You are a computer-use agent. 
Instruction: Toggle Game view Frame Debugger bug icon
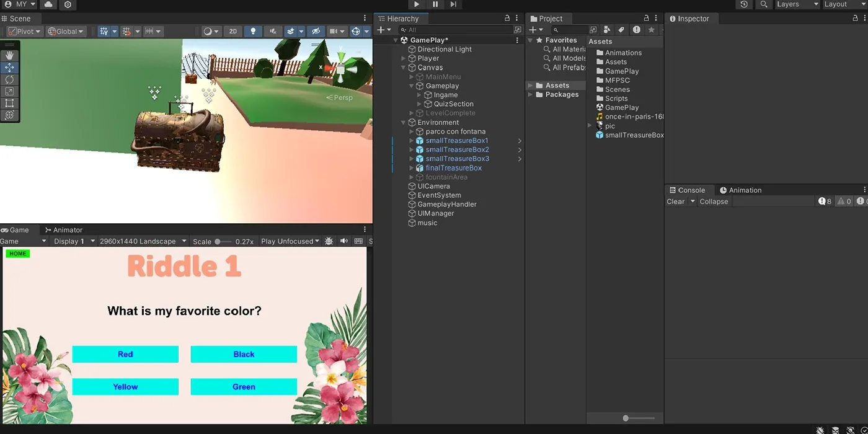[329, 241]
